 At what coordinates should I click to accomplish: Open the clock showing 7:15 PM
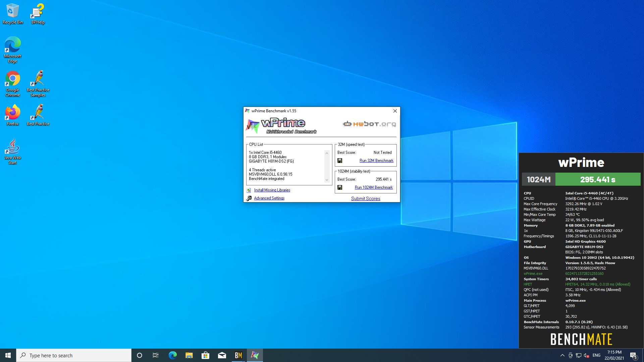(x=614, y=355)
